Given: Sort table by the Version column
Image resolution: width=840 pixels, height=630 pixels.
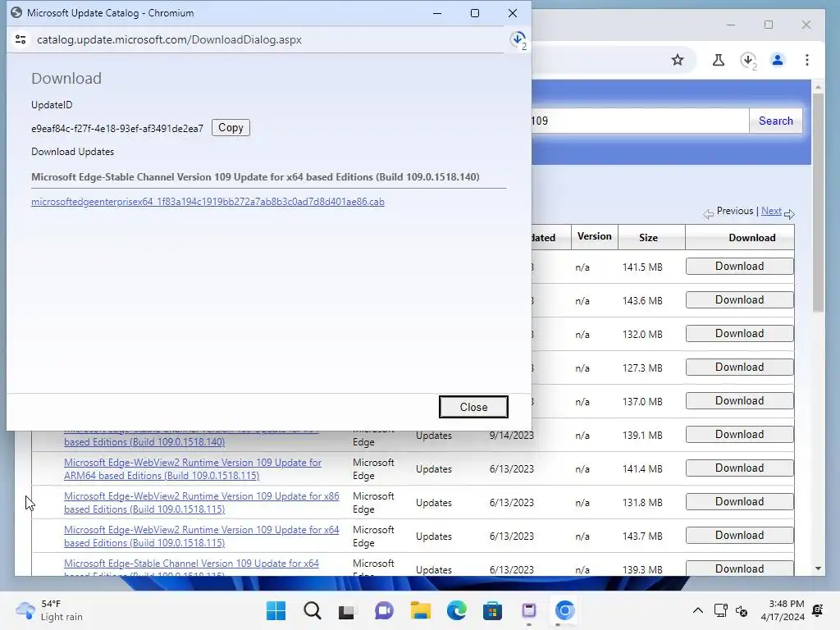Looking at the screenshot, I should (x=594, y=236).
